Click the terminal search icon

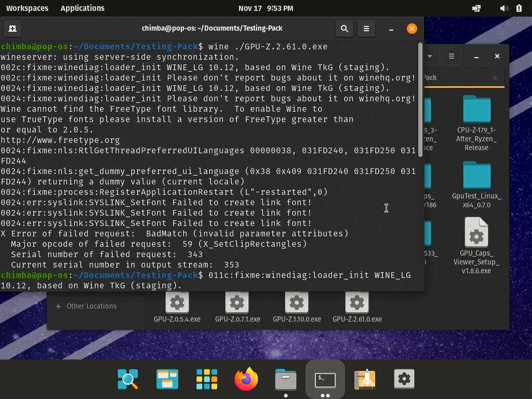344,29
